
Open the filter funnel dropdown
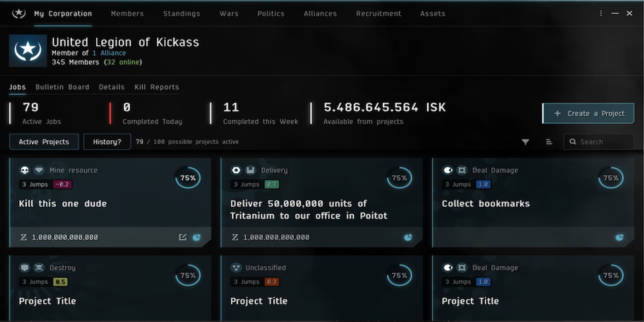click(x=525, y=142)
